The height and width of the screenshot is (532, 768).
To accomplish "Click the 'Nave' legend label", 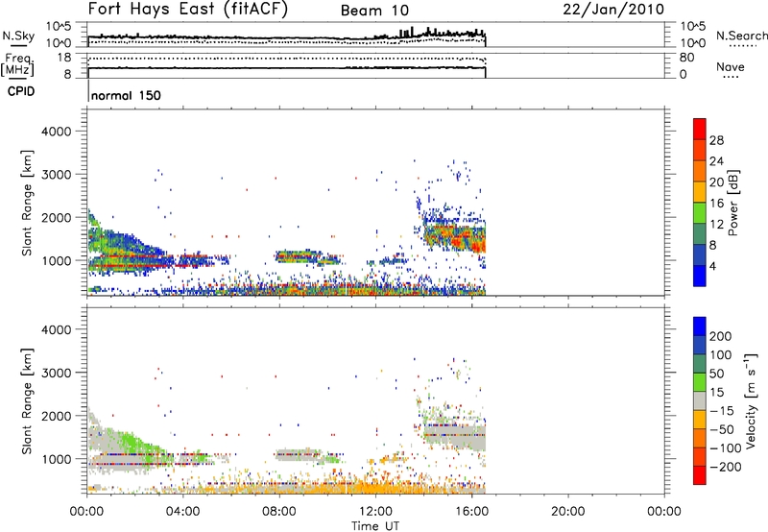I will tap(730, 66).
